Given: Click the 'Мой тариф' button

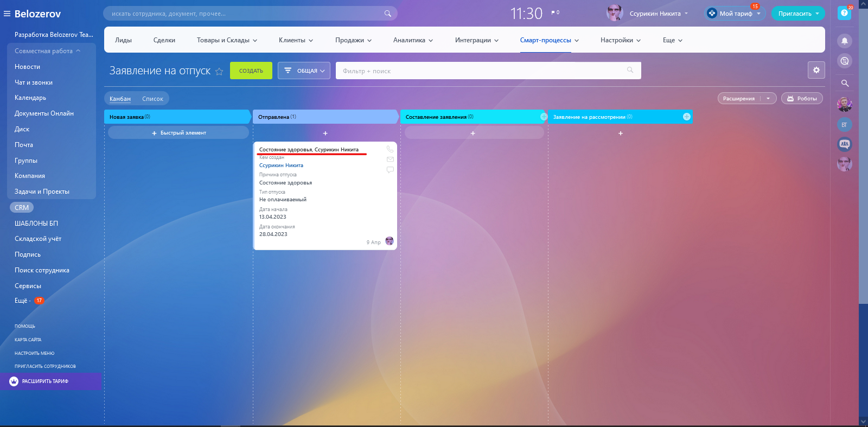Looking at the screenshot, I should click(x=735, y=14).
